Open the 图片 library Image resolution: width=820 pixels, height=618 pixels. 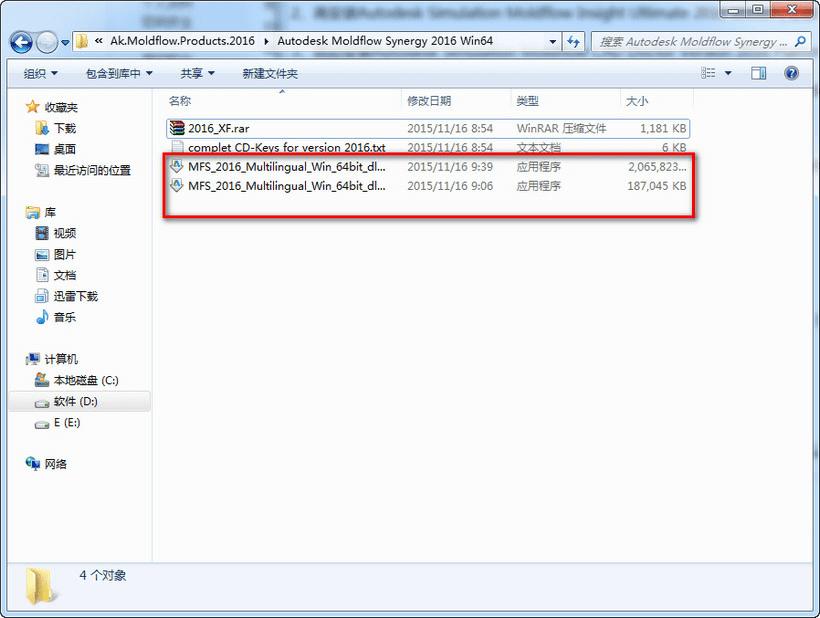65,255
